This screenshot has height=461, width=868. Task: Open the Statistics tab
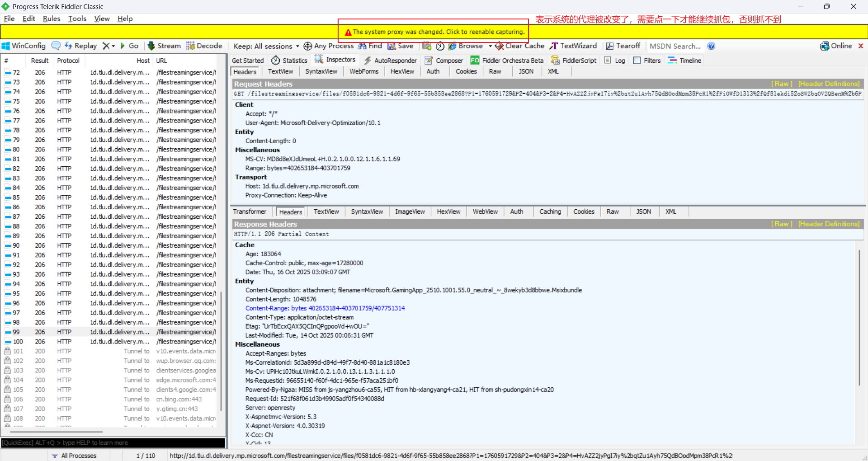click(x=289, y=61)
